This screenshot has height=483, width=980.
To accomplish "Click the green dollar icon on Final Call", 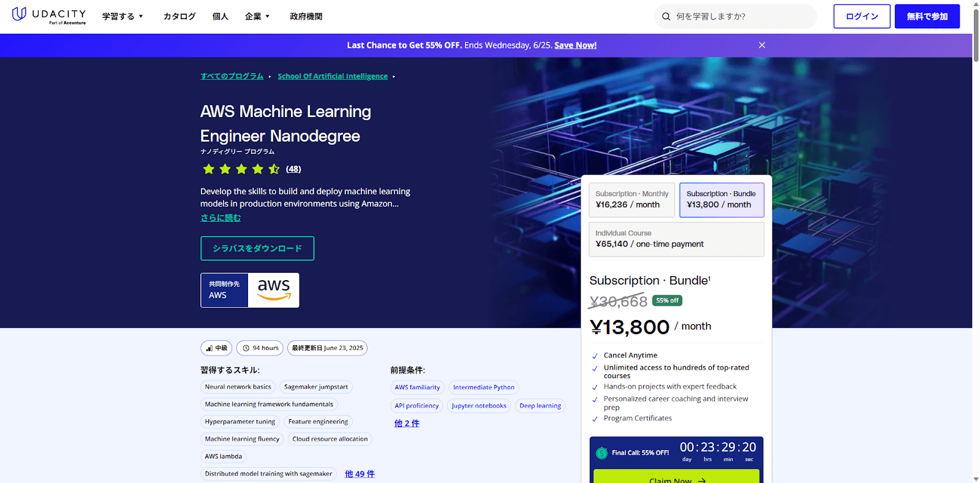I will point(601,453).
